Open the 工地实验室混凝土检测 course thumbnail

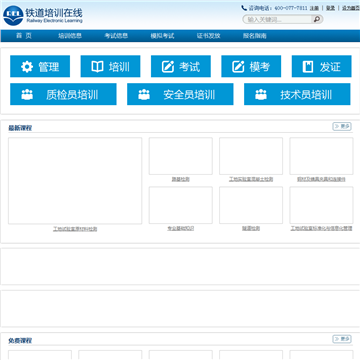click(x=251, y=156)
